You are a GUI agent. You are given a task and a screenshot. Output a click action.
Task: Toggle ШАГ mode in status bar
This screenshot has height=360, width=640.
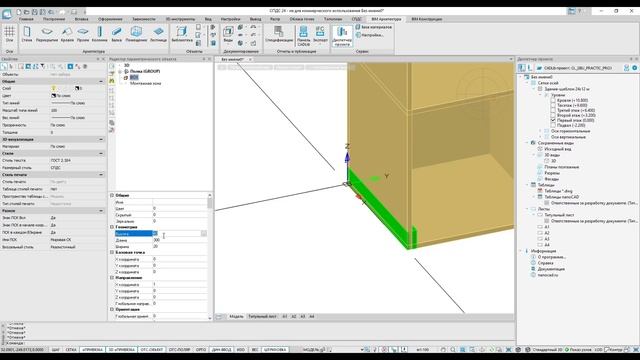click(x=55, y=350)
